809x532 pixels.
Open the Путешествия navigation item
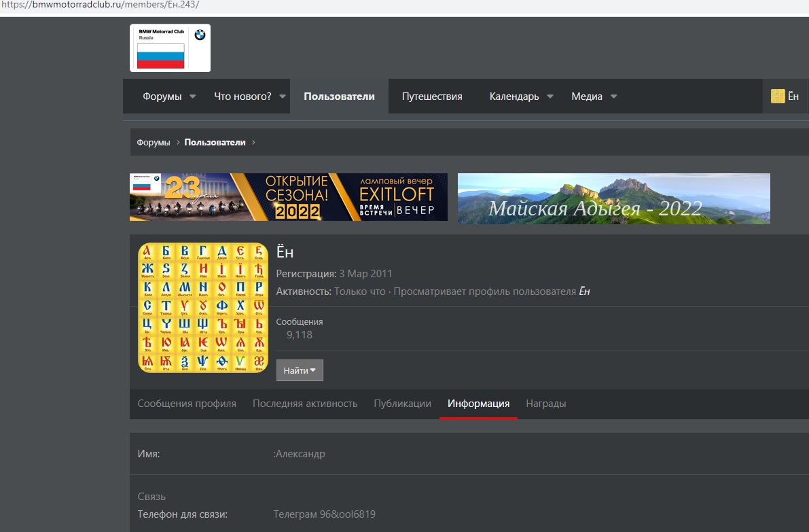[x=432, y=96]
